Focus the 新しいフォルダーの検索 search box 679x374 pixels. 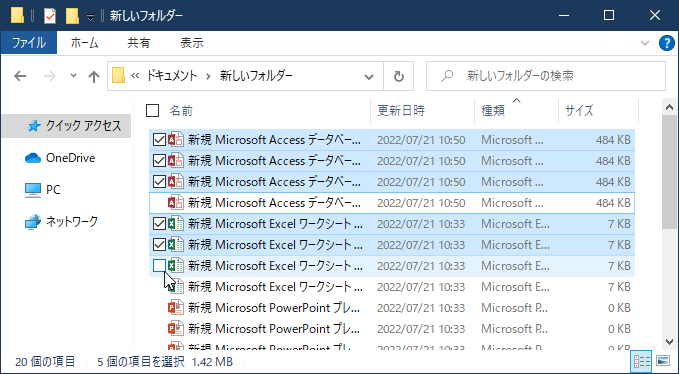click(546, 76)
